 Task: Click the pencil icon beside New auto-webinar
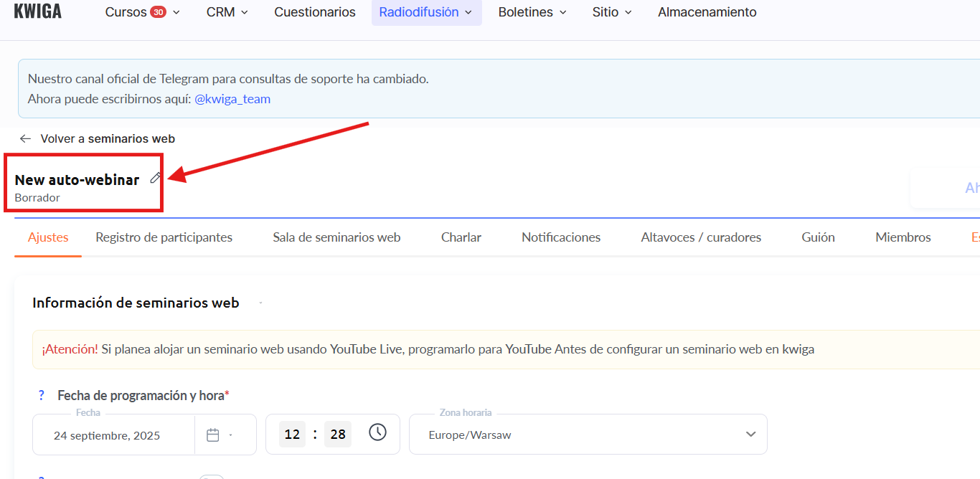coord(155,179)
